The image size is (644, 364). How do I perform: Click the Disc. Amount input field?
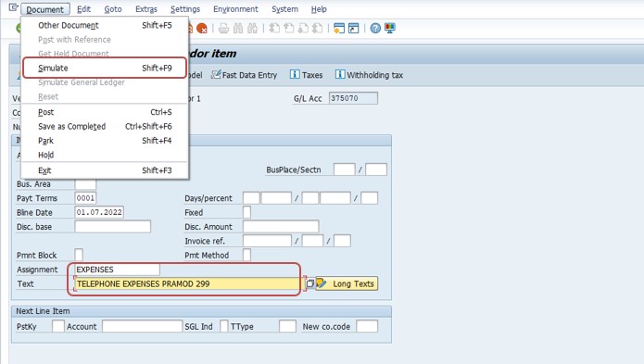[x=281, y=227]
